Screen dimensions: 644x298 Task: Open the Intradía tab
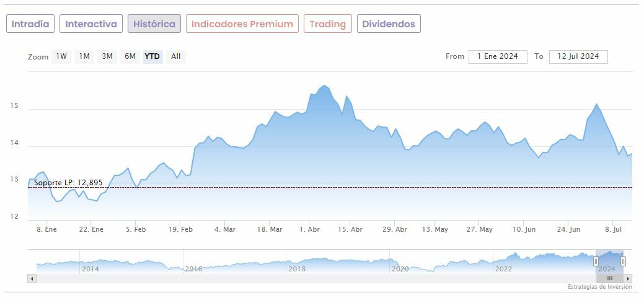pyautogui.click(x=30, y=24)
